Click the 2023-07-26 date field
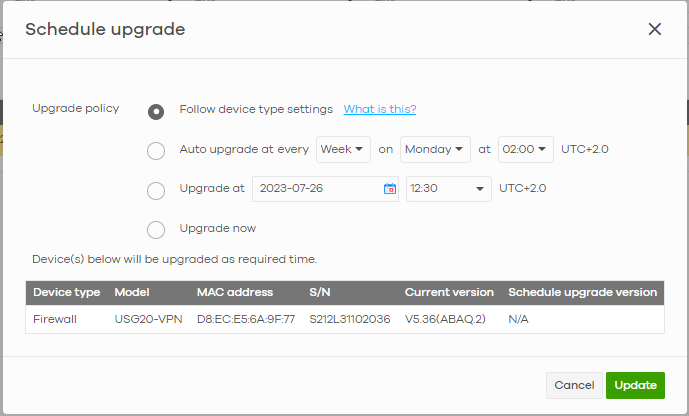The height and width of the screenshot is (416, 689). (x=315, y=188)
